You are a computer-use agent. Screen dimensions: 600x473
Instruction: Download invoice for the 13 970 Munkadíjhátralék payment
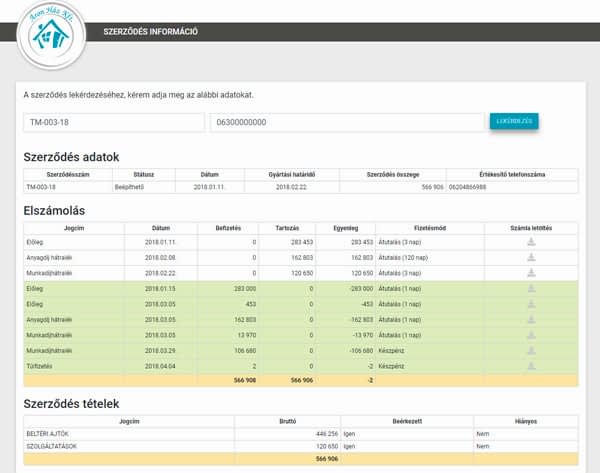(x=531, y=335)
